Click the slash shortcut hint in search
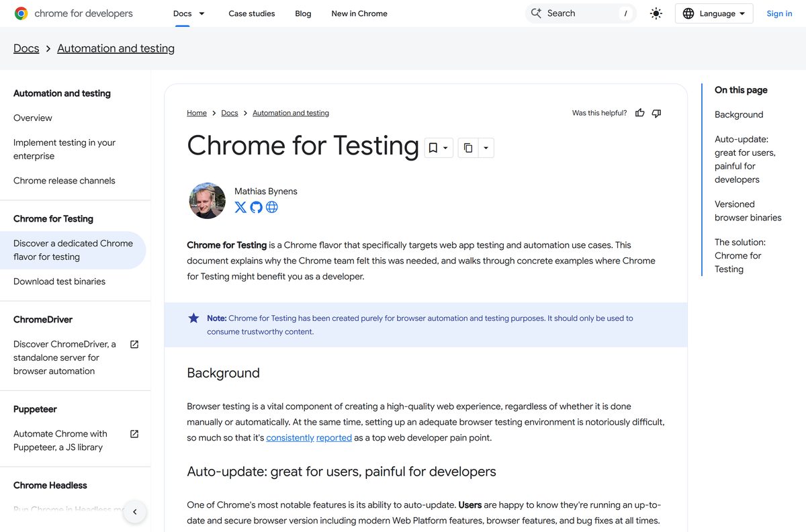 (626, 13)
